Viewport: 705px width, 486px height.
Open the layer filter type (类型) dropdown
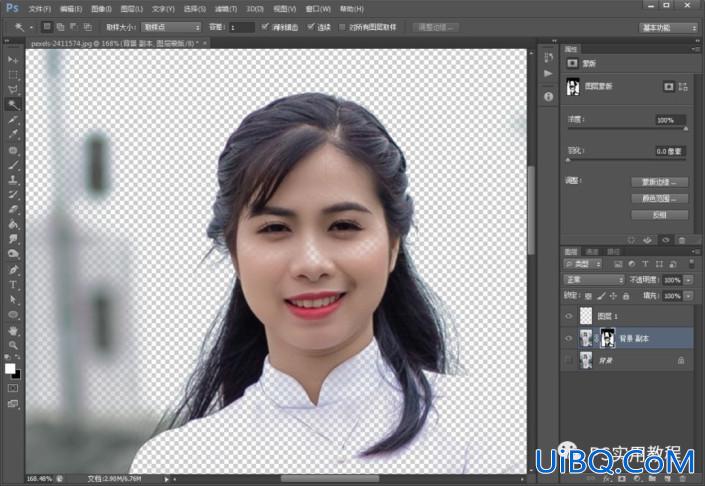(583, 264)
